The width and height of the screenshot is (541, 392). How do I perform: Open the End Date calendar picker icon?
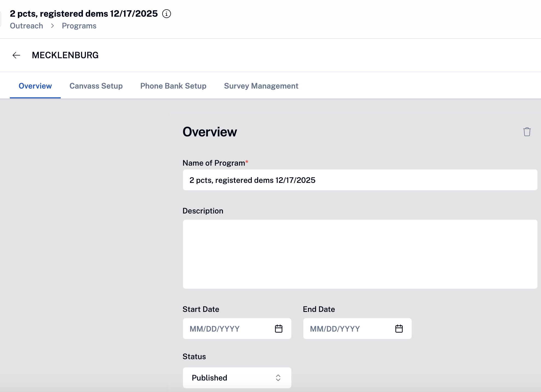(399, 329)
